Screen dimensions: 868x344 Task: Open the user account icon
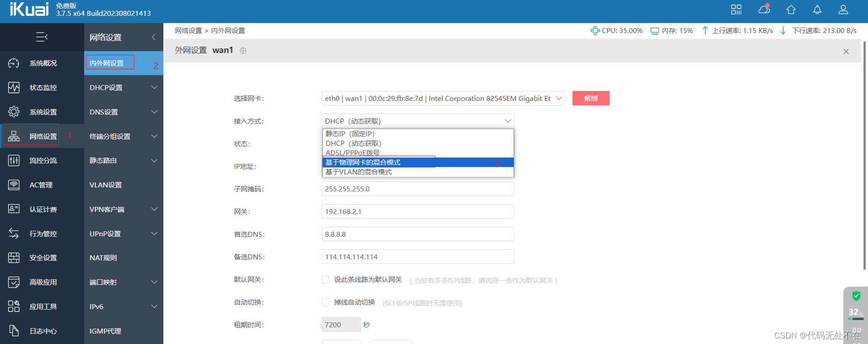tap(843, 10)
